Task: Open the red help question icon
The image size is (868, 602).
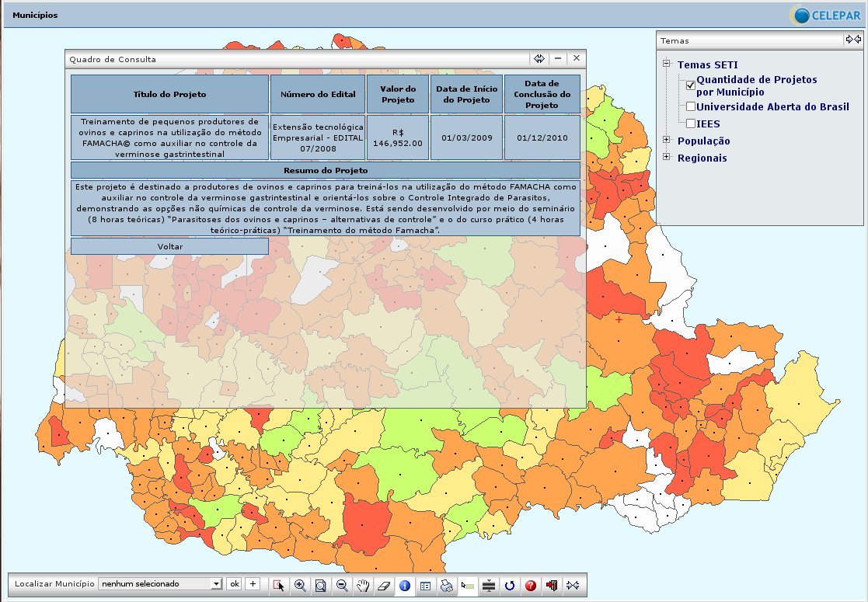Action: (x=531, y=586)
